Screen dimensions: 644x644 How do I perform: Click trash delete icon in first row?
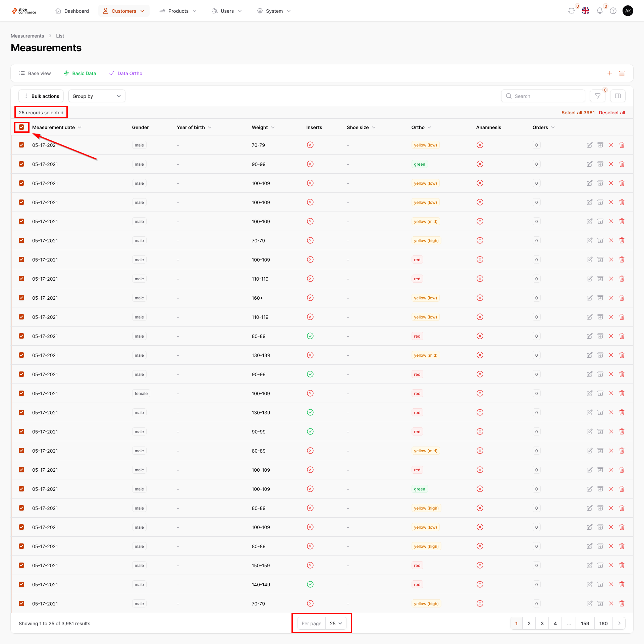pyautogui.click(x=622, y=145)
